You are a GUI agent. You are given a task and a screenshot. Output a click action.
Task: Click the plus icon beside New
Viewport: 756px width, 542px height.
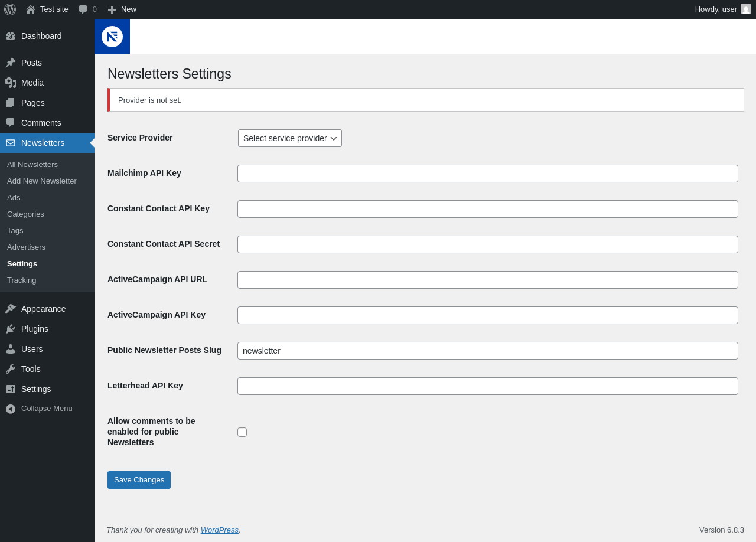tap(112, 9)
